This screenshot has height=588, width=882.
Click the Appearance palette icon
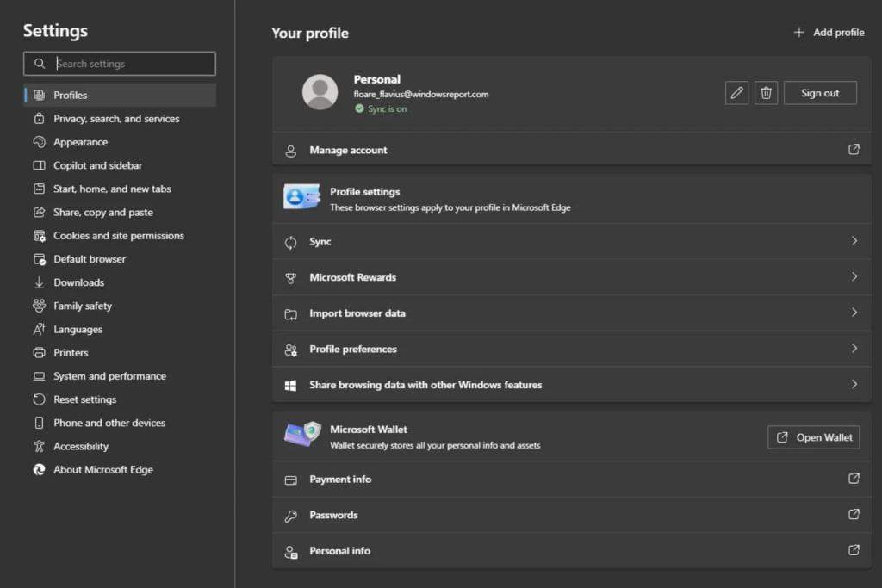pyautogui.click(x=40, y=142)
